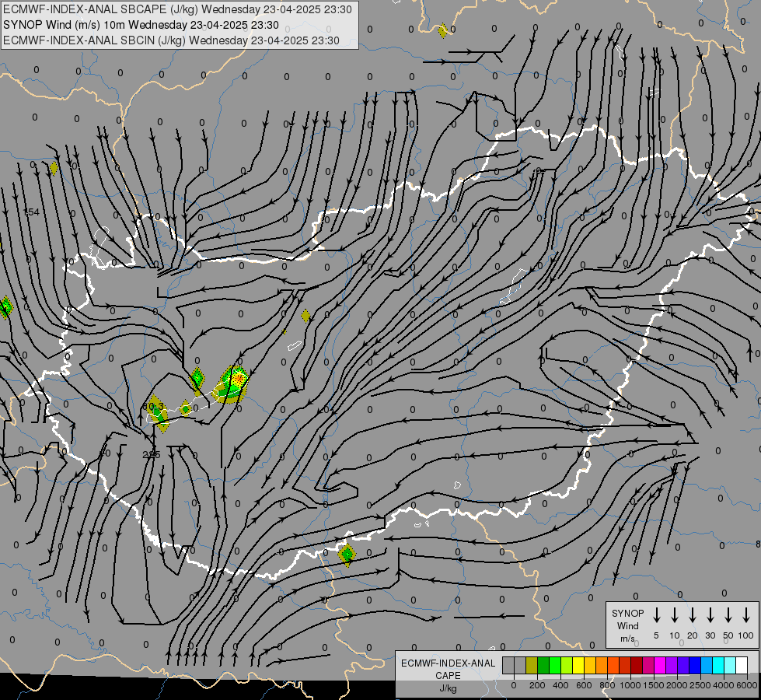Image resolution: width=761 pixels, height=700 pixels.
Task: Click the 4000 tick label on CAPE scale
Action: [724, 685]
